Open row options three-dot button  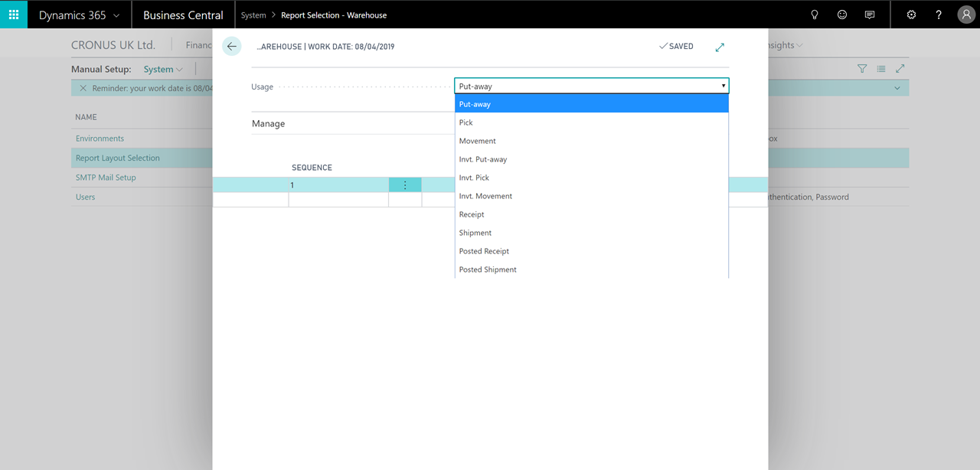pos(405,185)
